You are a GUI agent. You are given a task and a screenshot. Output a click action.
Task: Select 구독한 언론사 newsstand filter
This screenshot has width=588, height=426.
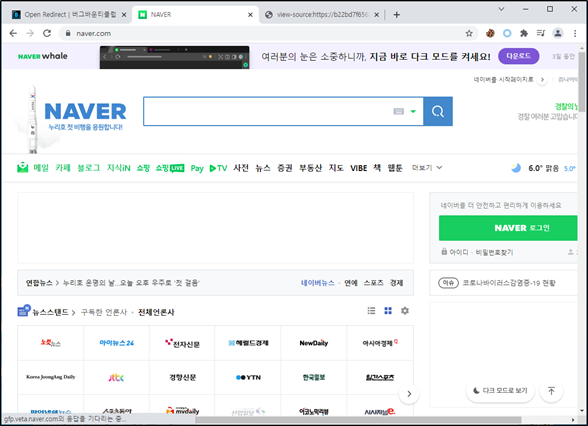104,312
